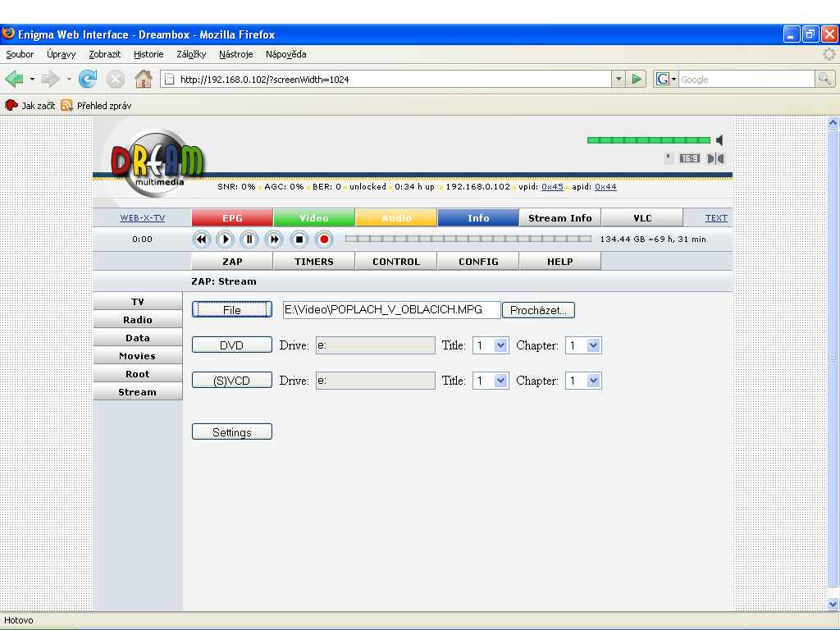Click the file path input field

(391, 309)
